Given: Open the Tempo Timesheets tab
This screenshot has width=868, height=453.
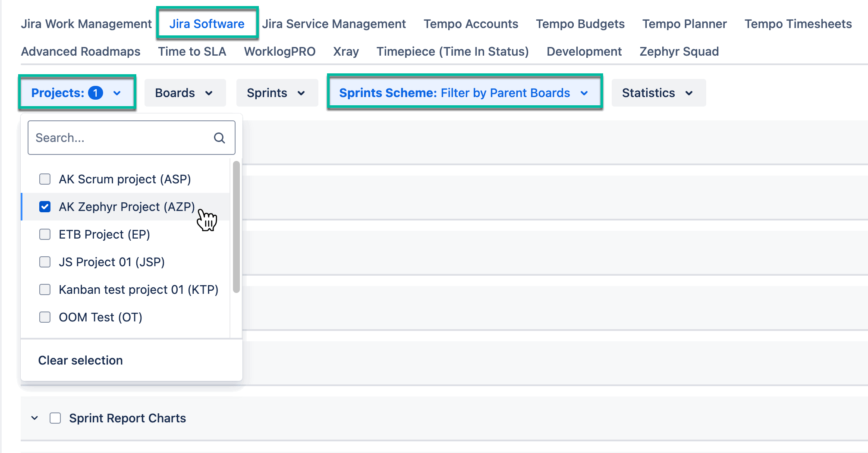Looking at the screenshot, I should (x=798, y=24).
